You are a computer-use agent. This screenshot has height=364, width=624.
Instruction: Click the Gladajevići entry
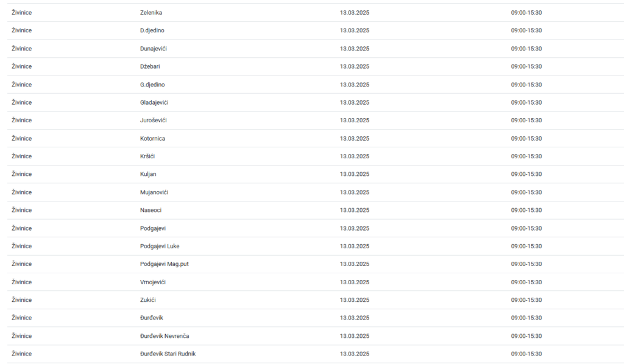coord(154,102)
